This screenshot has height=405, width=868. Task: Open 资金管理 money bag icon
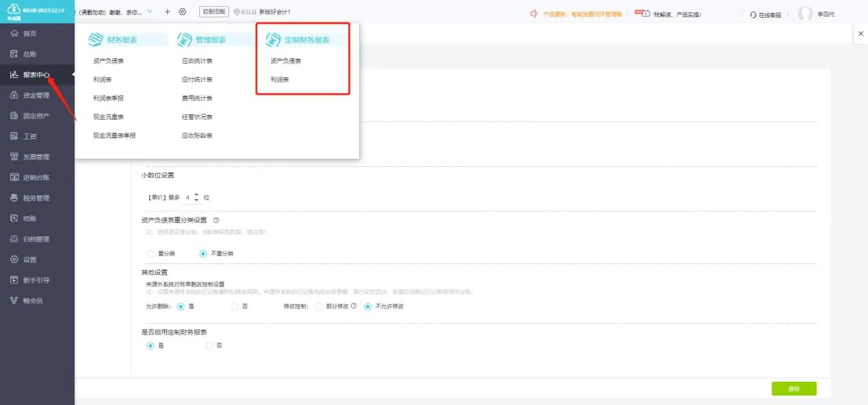tap(14, 95)
